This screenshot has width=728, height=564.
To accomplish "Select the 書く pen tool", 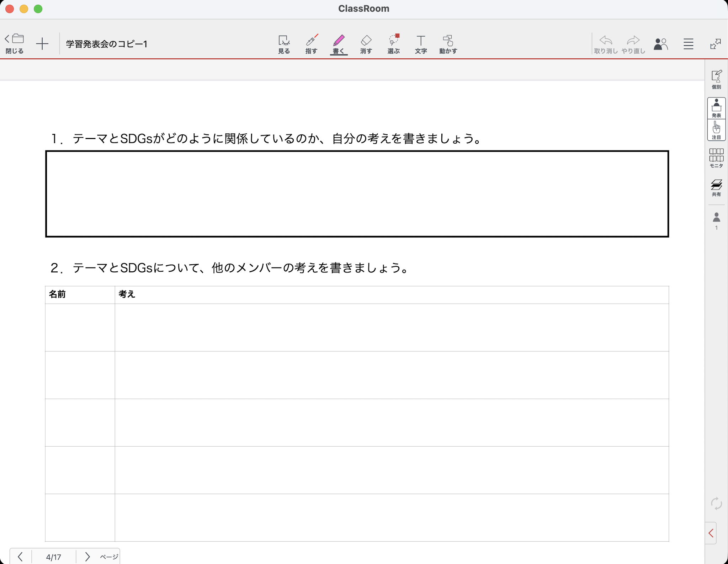I will (339, 44).
